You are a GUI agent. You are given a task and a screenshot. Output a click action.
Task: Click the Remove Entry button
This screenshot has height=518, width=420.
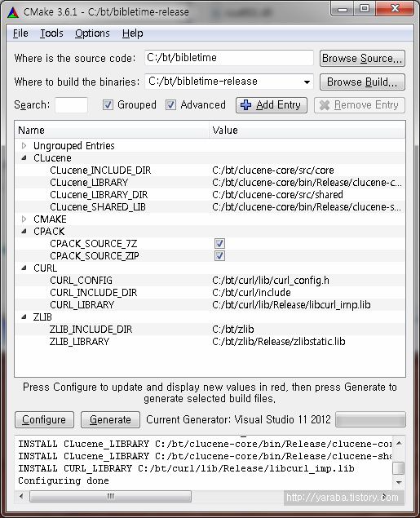pyautogui.click(x=360, y=105)
